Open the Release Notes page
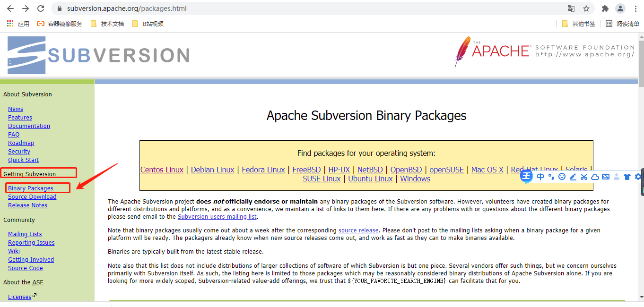Screen dimensions: 644x307 coord(27,205)
